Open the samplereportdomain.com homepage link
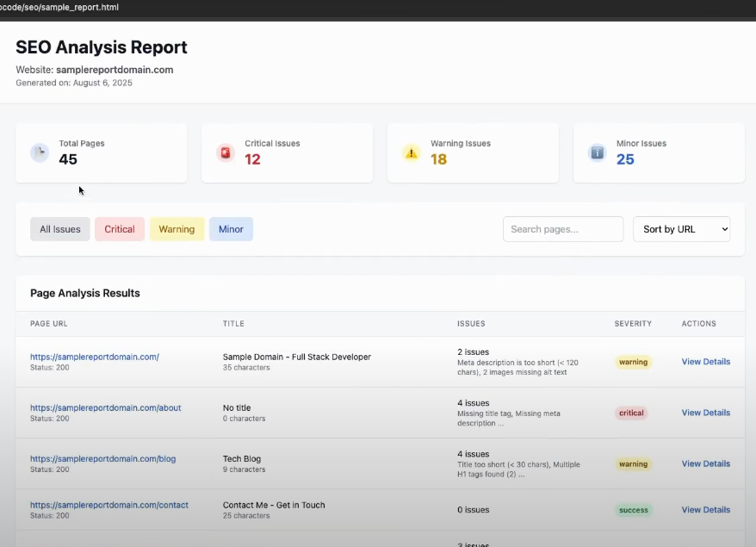Screen dimensions: 756x547 pyautogui.click(x=95, y=357)
